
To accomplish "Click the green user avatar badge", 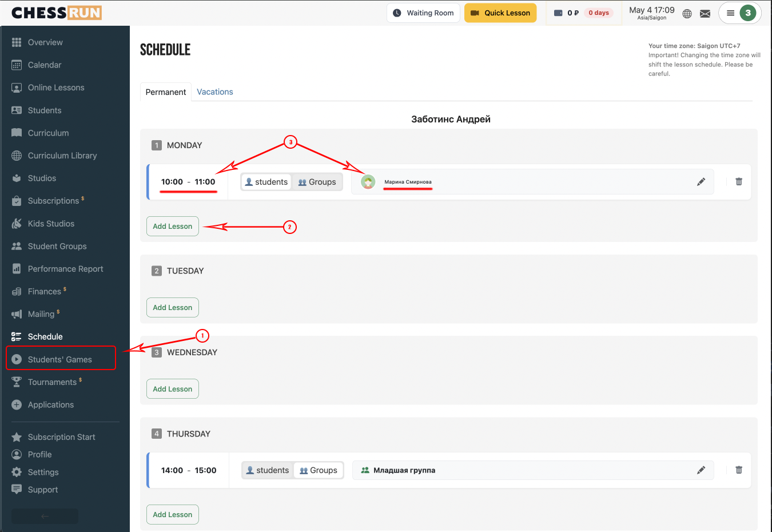I will [748, 13].
